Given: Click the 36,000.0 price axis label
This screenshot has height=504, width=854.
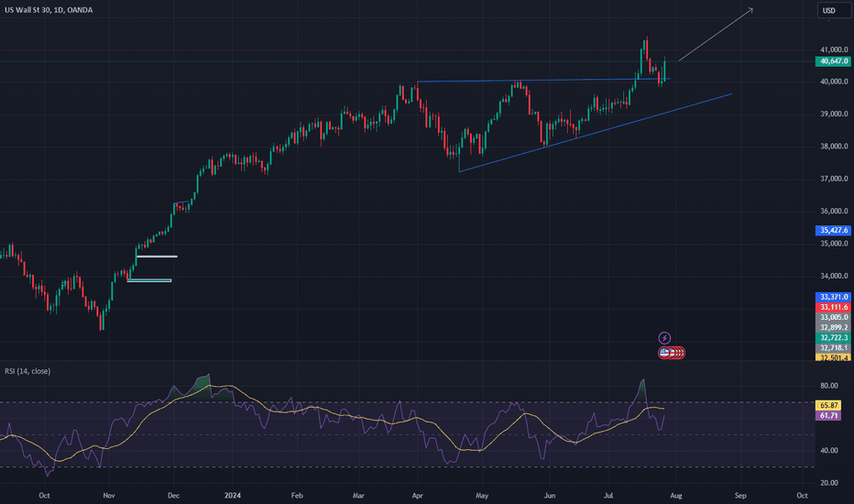Looking at the screenshot, I should pos(834,211).
